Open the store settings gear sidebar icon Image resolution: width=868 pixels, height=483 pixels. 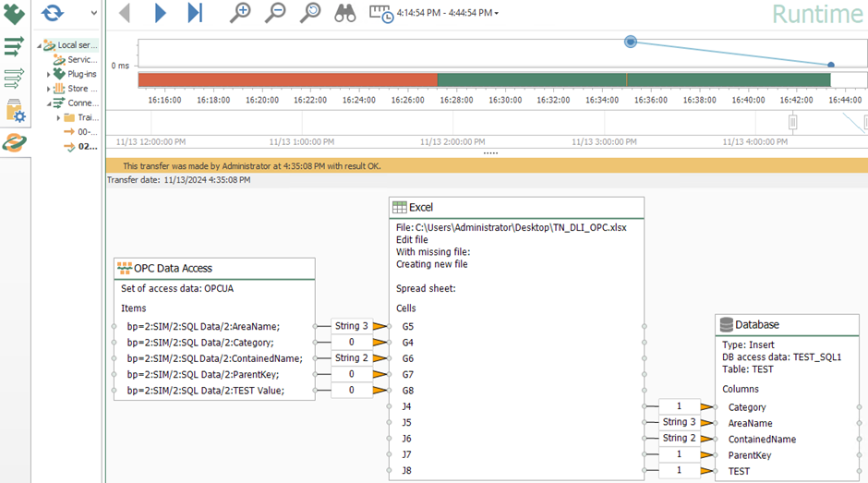coord(16,110)
